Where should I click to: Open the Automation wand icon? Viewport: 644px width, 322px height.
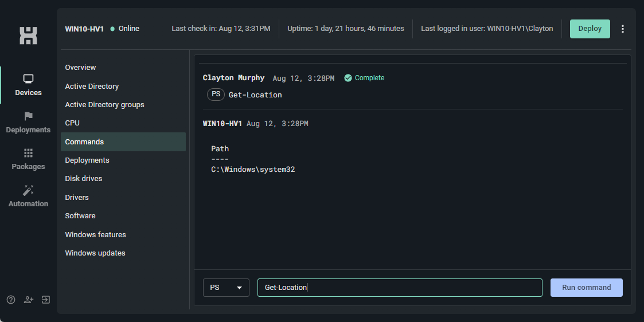(x=28, y=190)
